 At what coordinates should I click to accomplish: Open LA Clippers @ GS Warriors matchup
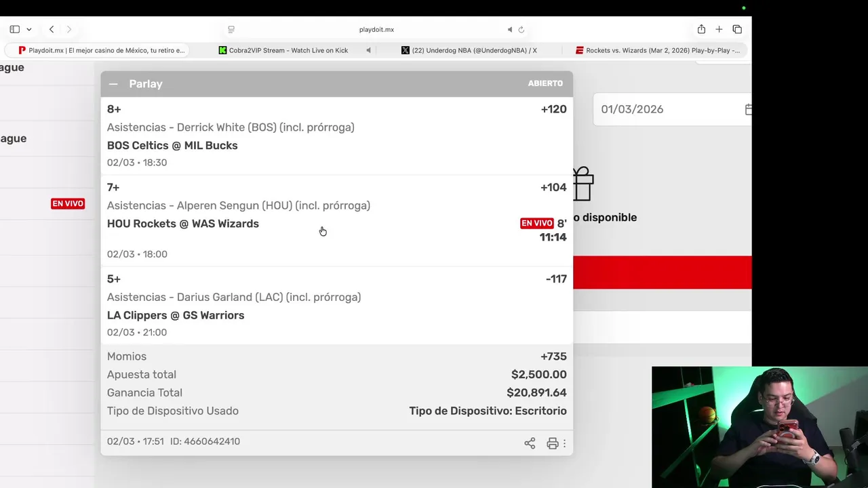pos(176,315)
